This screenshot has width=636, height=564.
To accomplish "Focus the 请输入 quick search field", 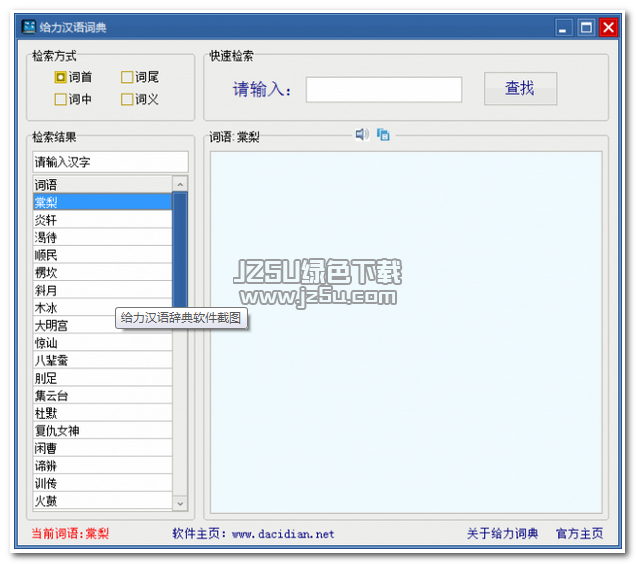I will (384, 90).
